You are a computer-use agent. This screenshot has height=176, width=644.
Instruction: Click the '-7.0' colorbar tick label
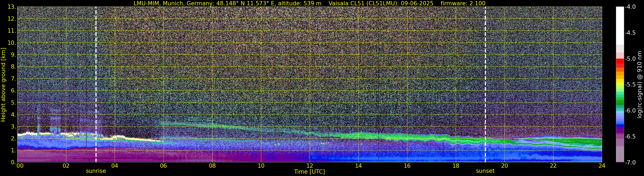tap(630, 163)
